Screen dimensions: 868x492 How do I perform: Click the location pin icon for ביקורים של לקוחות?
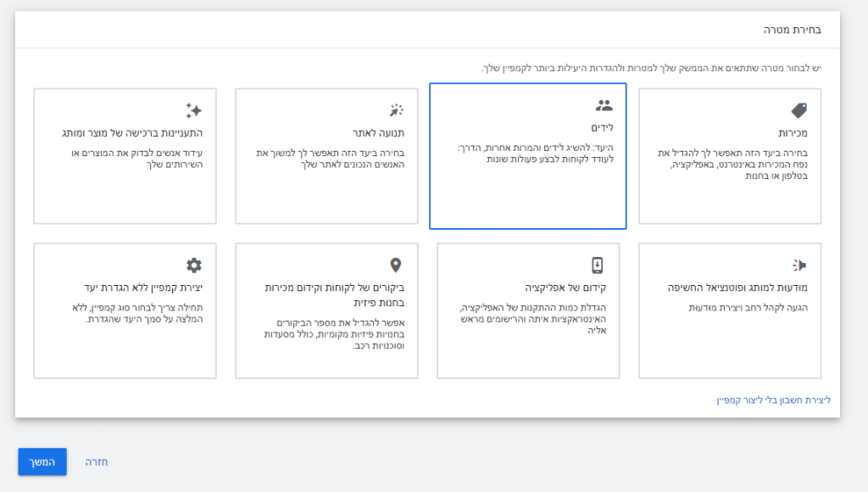tap(395, 266)
